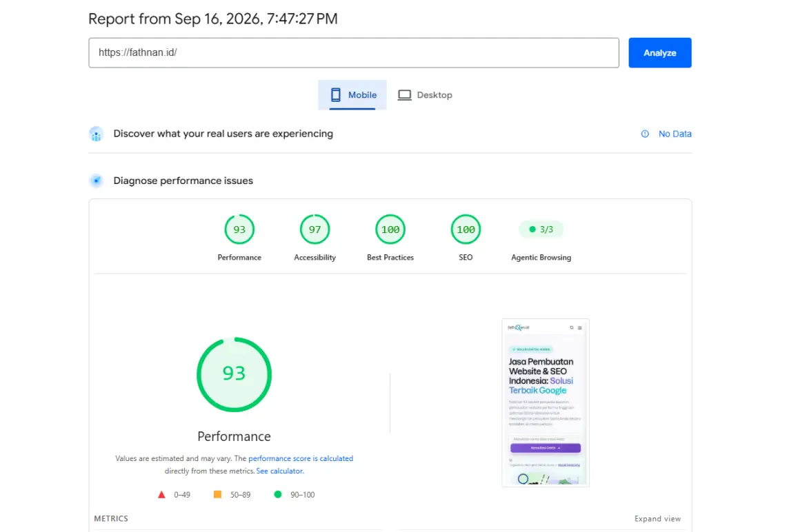
Task: Click the green circle 90–100 legend icon
Action: pyautogui.click(x=278, y=494)
